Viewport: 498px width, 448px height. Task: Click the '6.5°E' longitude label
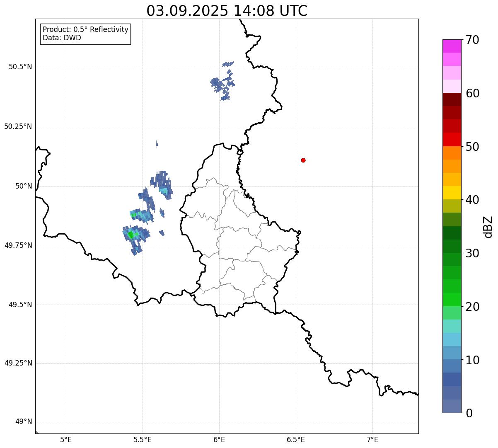pos(296,440)
